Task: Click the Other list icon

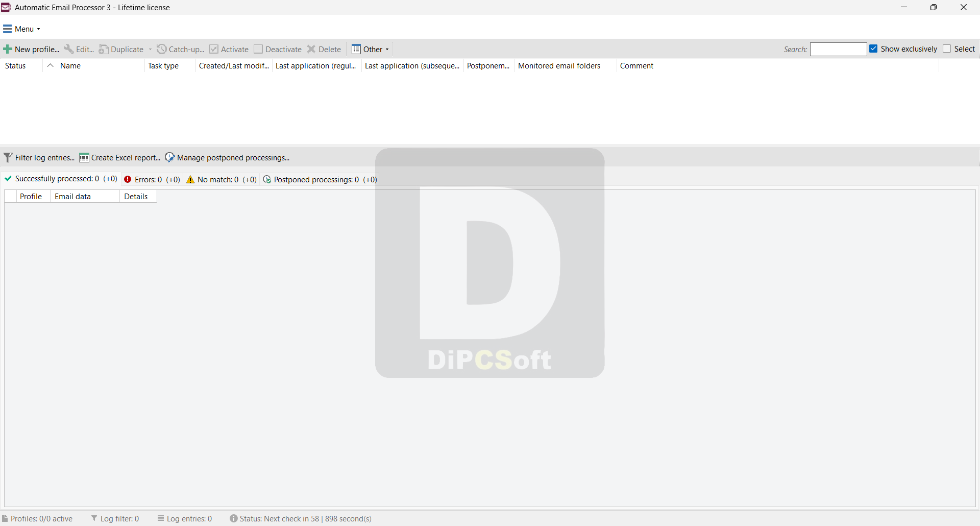Action: click(356, 50)
